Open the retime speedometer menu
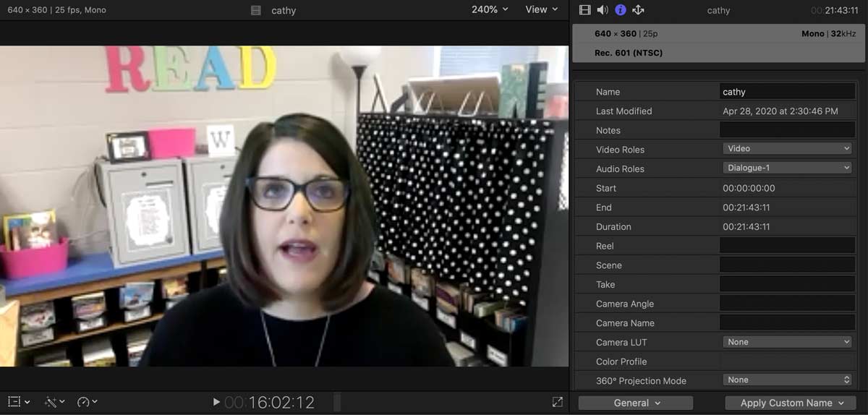The width and height of the screenshot is (868, 415). (87, 402)
